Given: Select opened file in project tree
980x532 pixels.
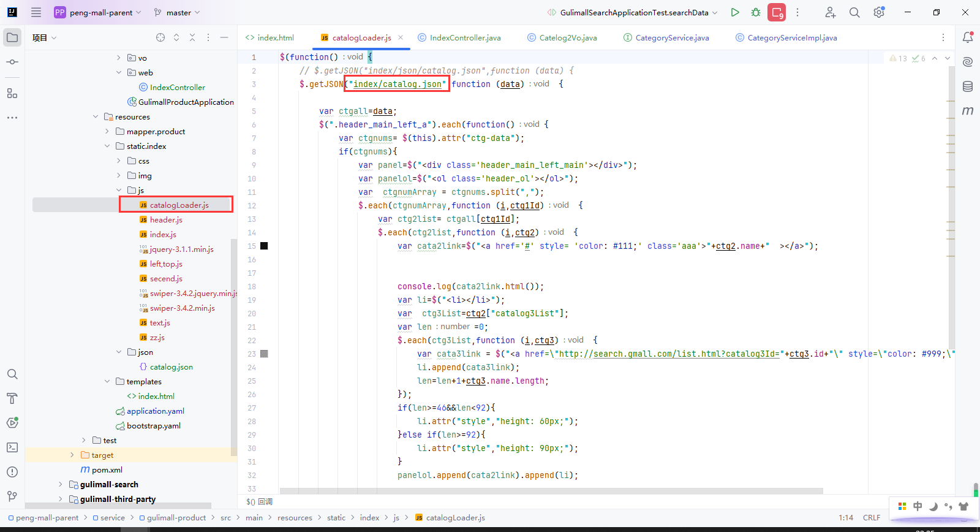Looking at the screenshot, I should [160, 37].
